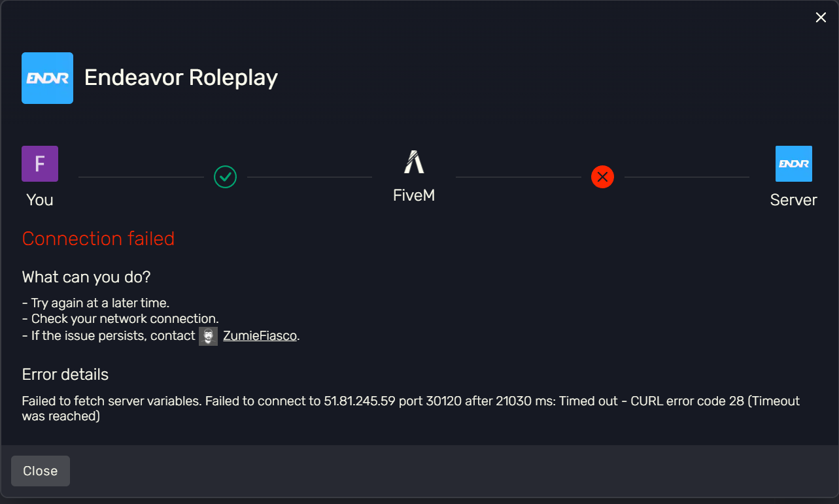The image size is (839, 504).
Task: Click the X icon at top right
Action: [x=821, y=18]
